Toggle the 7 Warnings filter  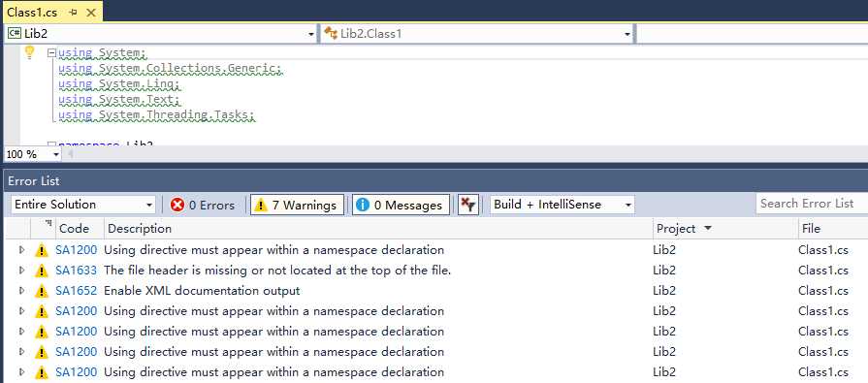coord(297,205)
